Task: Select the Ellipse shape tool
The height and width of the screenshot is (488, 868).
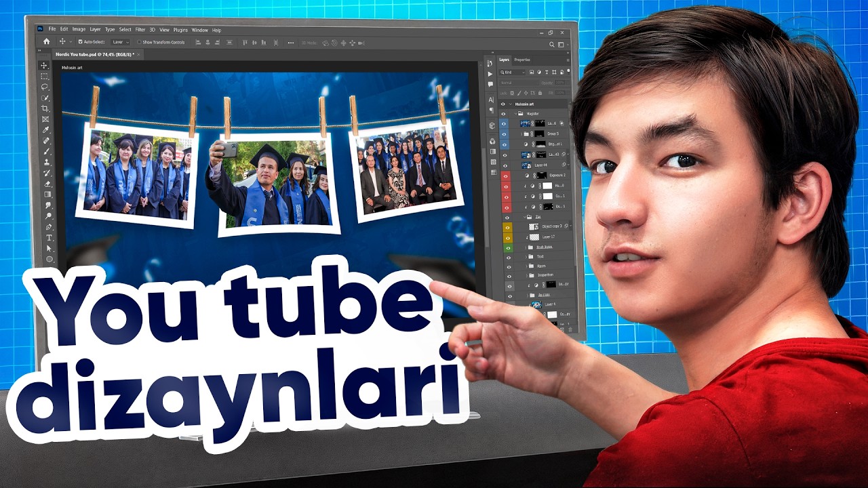Action: point(50,260)
